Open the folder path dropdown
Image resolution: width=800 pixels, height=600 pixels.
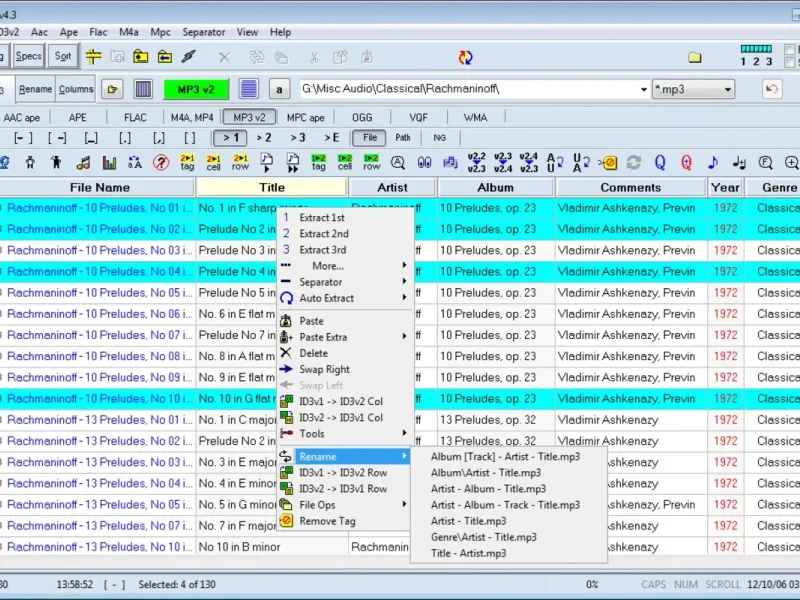tap(643, 90)
